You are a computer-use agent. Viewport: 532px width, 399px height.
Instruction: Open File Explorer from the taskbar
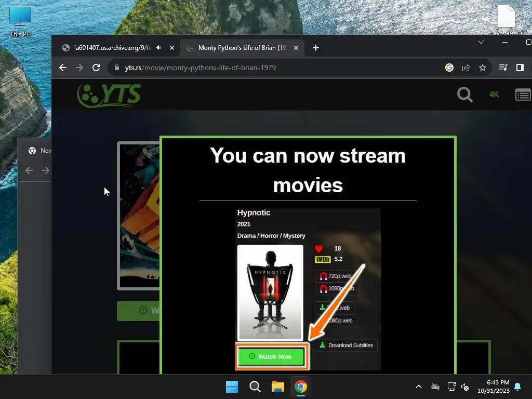click(278, 387)
